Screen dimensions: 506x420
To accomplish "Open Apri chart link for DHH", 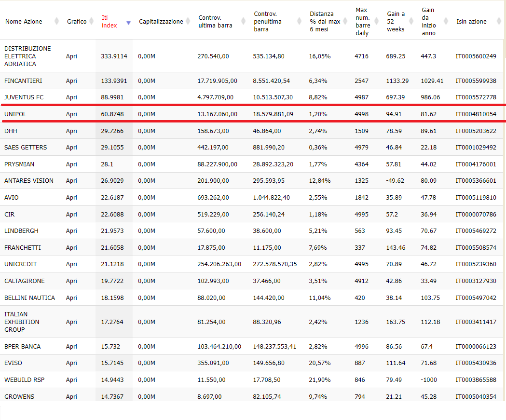I will point(71,131).
